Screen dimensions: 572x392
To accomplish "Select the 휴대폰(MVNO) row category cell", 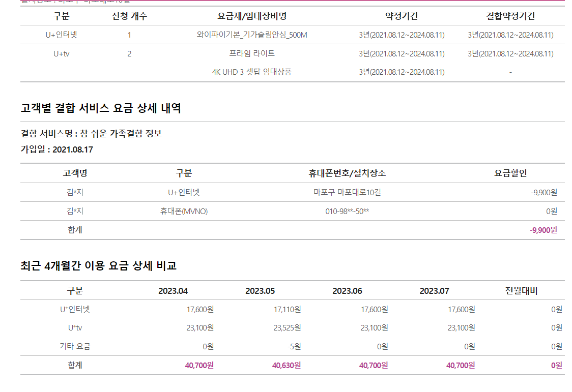I will click(x=184, y=211).
